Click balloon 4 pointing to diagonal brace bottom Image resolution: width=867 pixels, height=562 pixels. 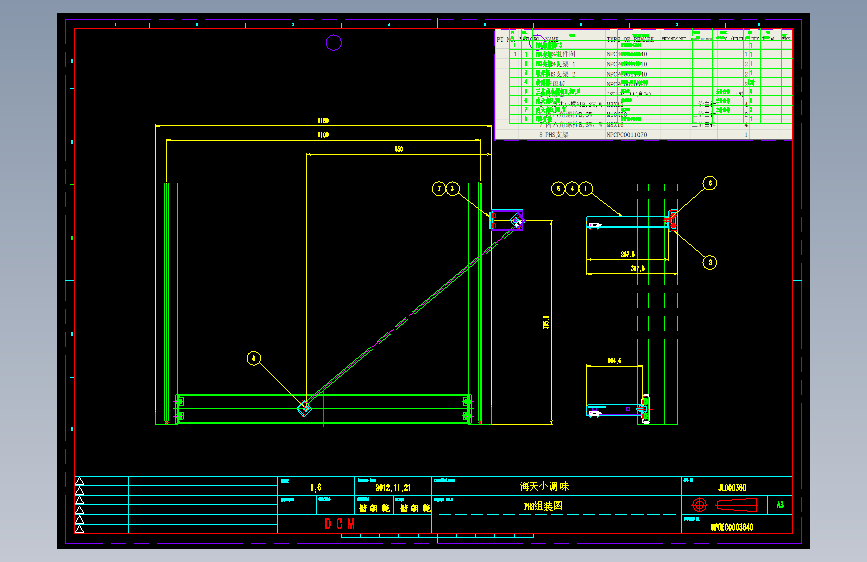click(x=254, y=358)
